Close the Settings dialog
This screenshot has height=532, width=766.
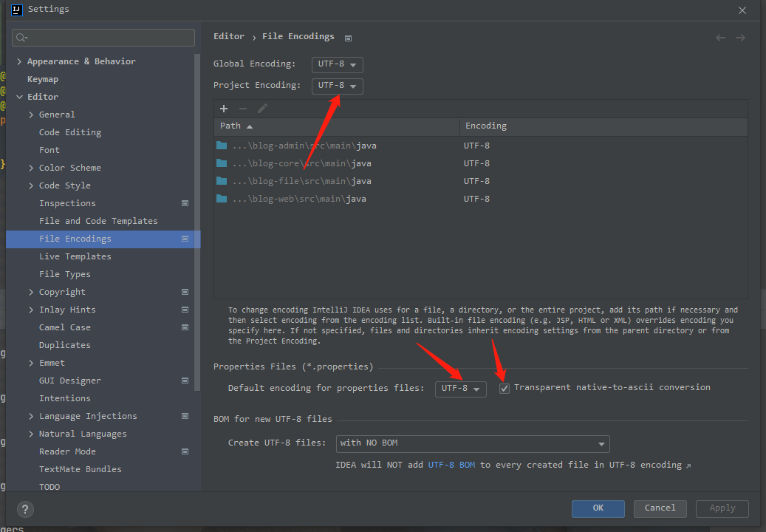(742, 10)
